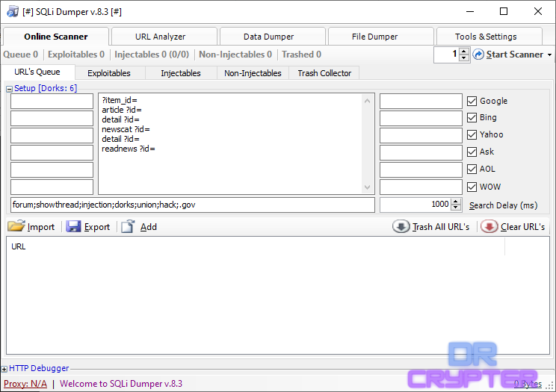Click the empty field beside Yahoo checkbox
556x392 pixels.
(x=421, y=135)
